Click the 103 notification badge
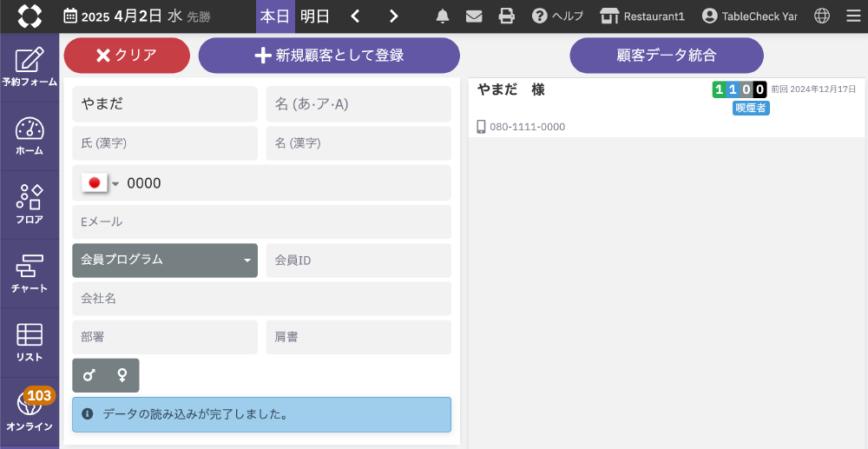Viewport: 868px width, 449px height. click(39, 396)
